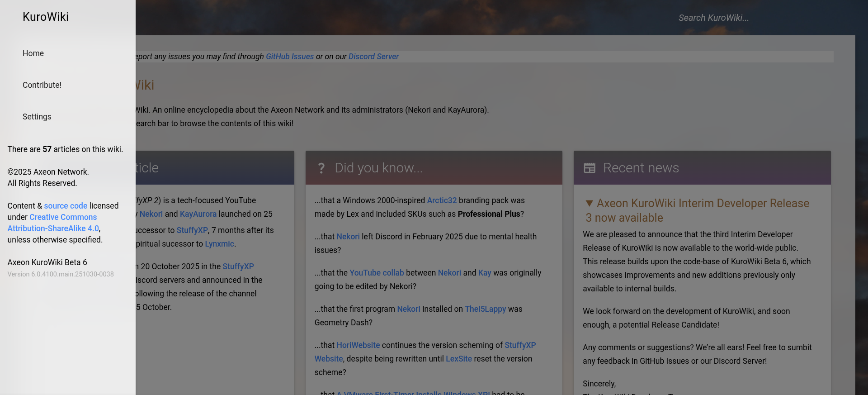The image size is (868, 395).
Task: Click the KuroWiki title in the sidebar
Action: click(46, 17)
